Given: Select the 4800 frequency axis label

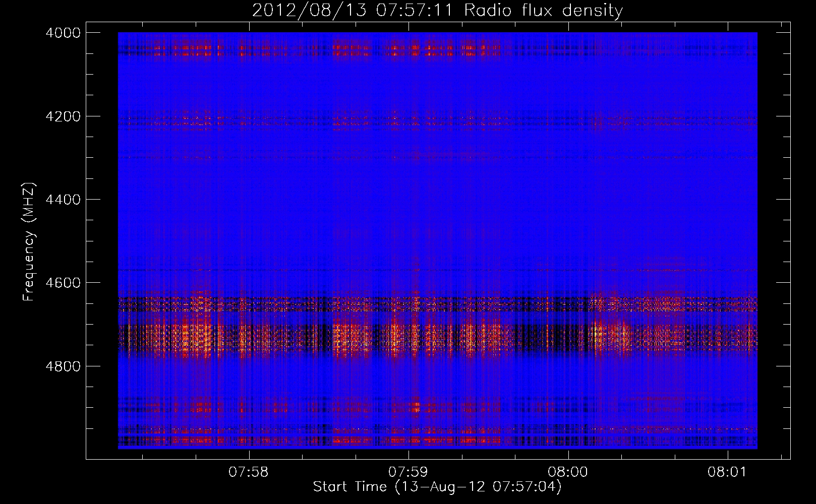Looking at the screenshot, I should (x=63, y=366).
